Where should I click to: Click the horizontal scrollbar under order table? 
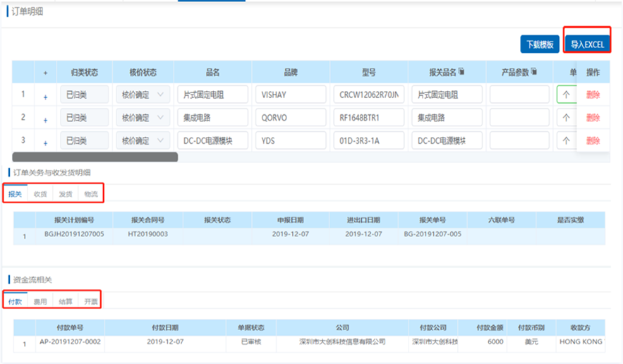[95, 157]
